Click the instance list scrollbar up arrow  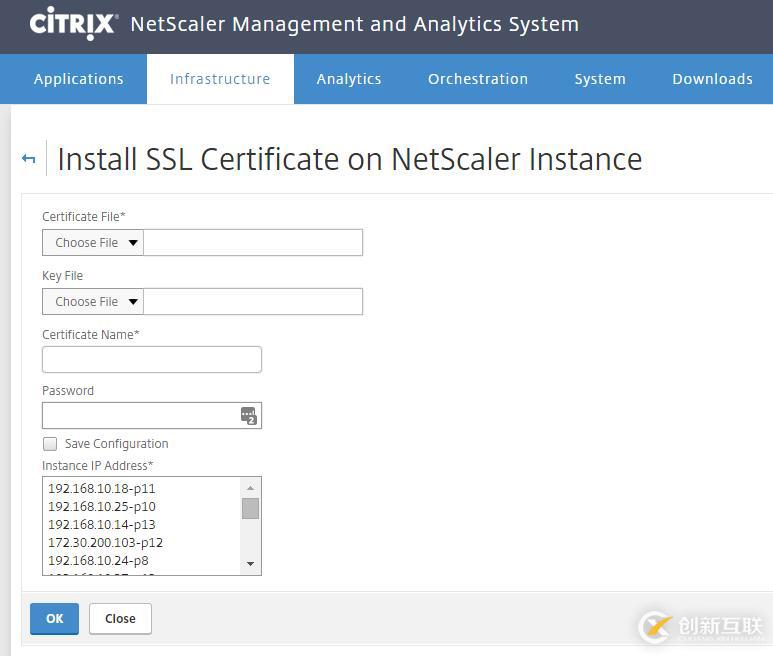(250, 488)
